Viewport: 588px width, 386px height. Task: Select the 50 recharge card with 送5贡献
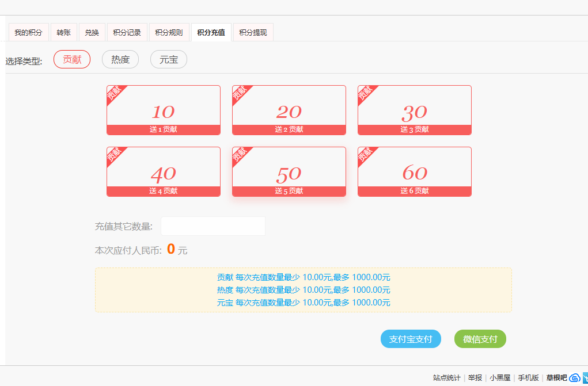(289, 170)
